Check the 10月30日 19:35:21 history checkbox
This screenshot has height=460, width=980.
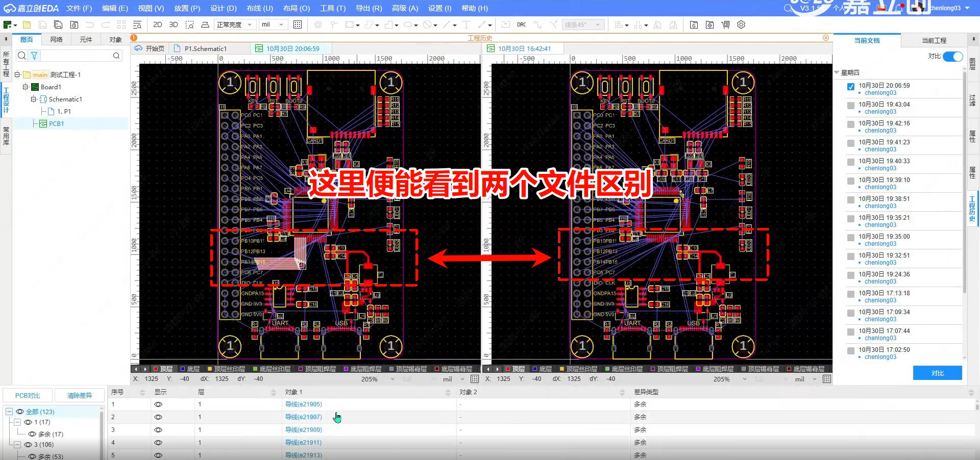[850, 219]
